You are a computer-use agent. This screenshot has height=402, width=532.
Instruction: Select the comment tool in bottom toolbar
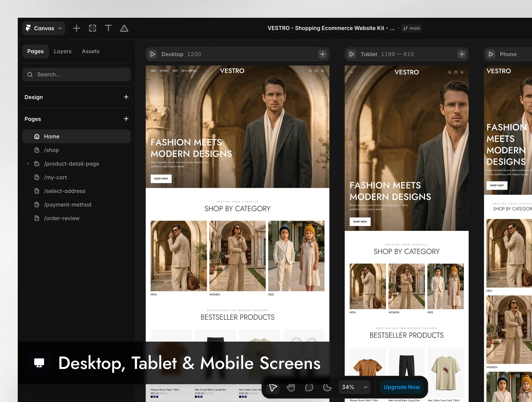tap(309, 387)
